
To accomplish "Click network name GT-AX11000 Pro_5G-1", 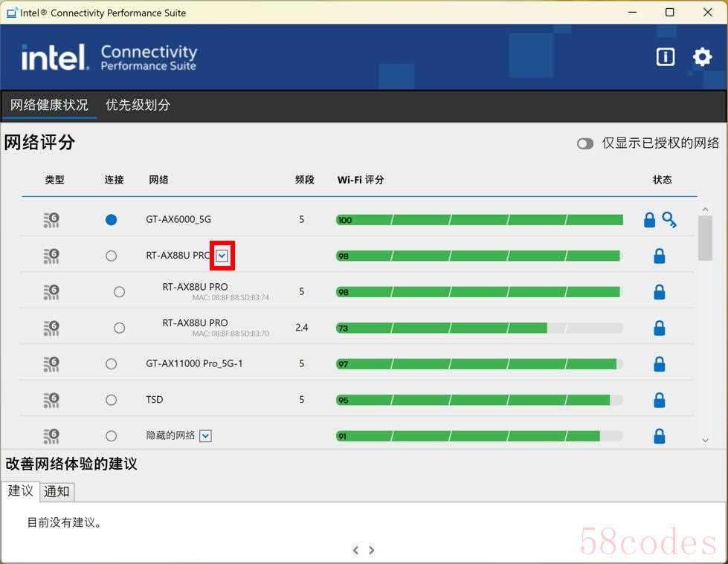I will 194,363.
